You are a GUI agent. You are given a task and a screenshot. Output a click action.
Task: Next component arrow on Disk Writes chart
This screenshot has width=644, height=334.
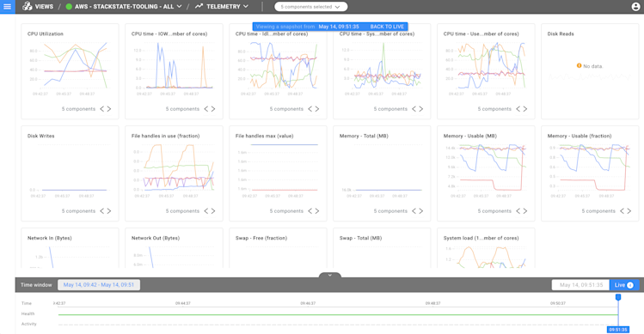[109, 211]
